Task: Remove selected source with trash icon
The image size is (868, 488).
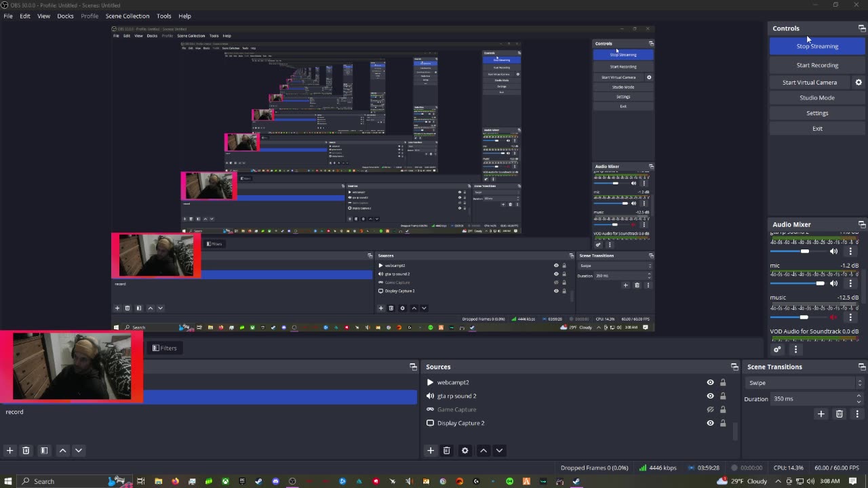Action: point(447,451)
